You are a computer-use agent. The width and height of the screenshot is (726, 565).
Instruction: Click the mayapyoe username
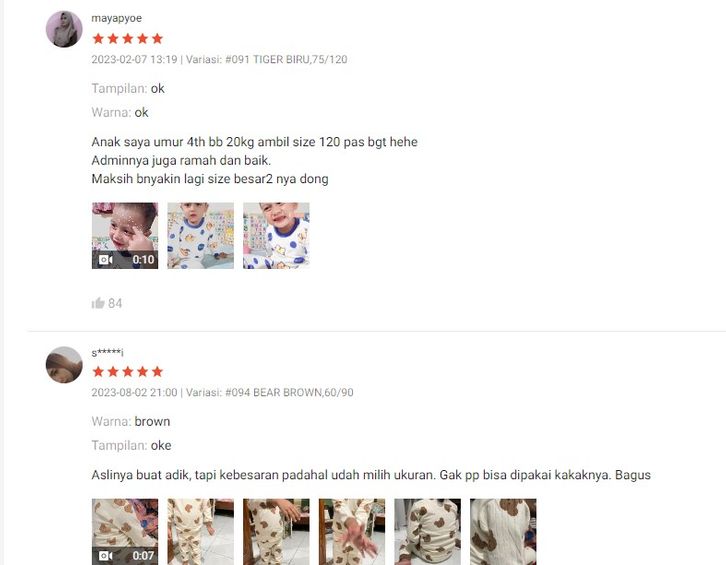[x=117, y=18]
